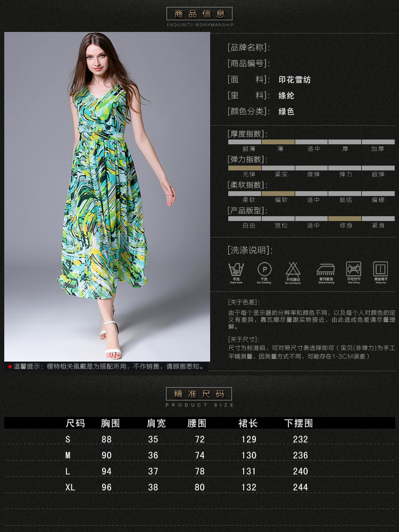The height and width of the screenshot is (532, 399).
Task: Select the 宽松 fit segment
Action: 278,218
